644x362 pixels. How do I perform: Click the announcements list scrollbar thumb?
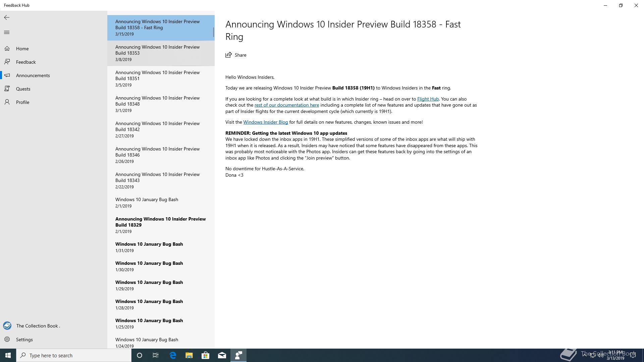pos(213,32)
